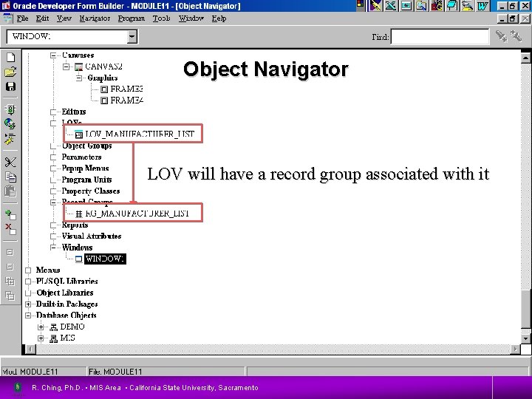Select the Editors node
532x399 pixels.
74,112
